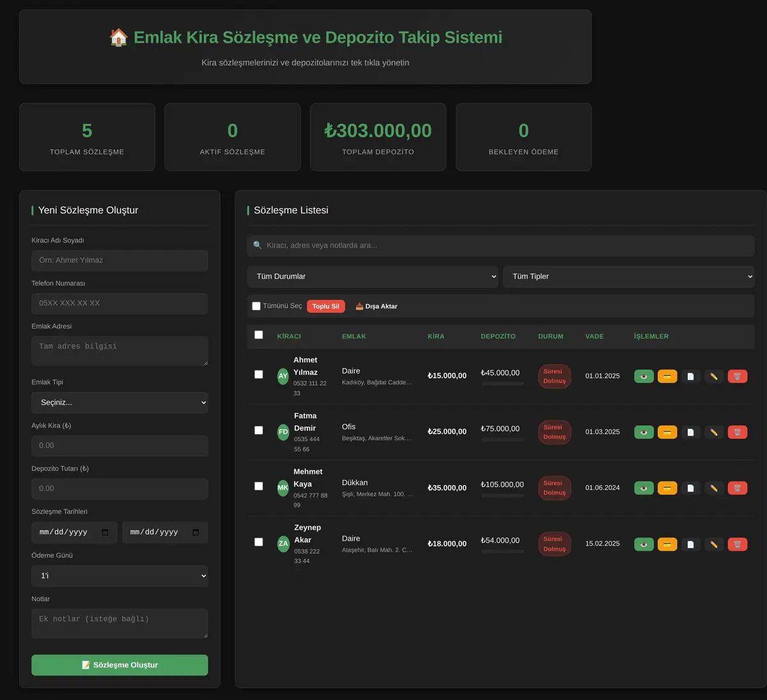Delete Mehmet Kaya row with trash icon
The image size is (767, 700).
(x=737, y=488)
